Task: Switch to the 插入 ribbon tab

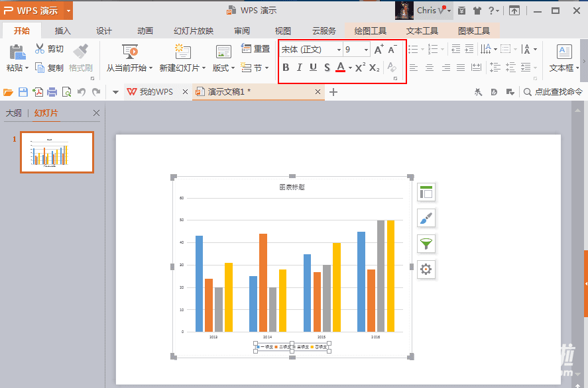Action: [x=63, y=30]
